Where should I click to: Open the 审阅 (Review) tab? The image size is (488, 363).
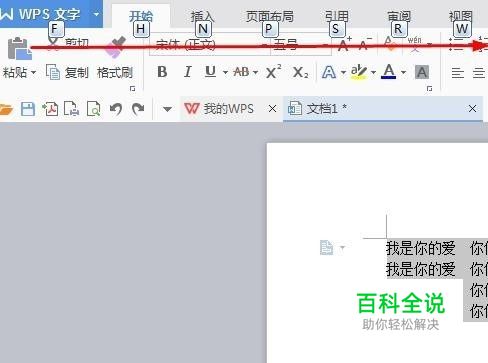[399, 16]
